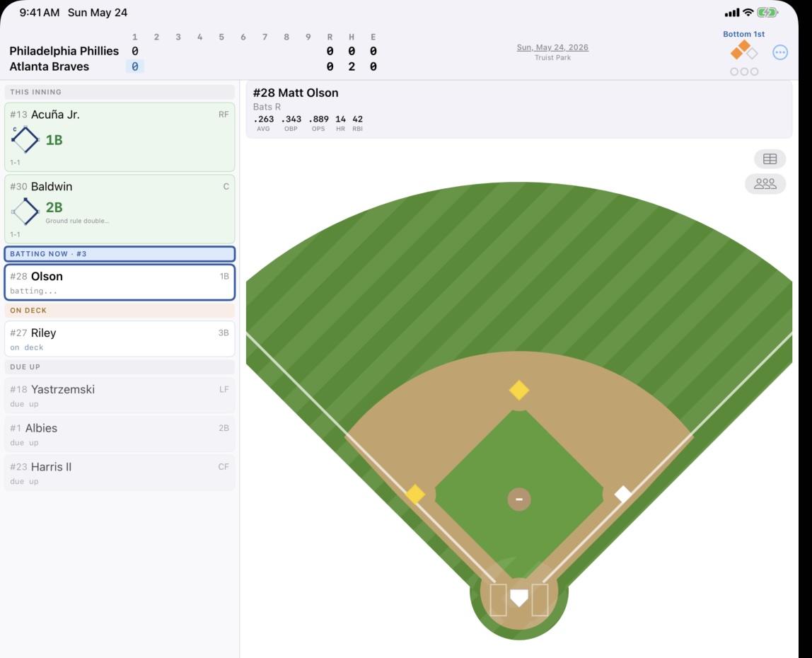Tap the THIS INNING section header
Screen dimensions: 812x658
coord(120,92)
